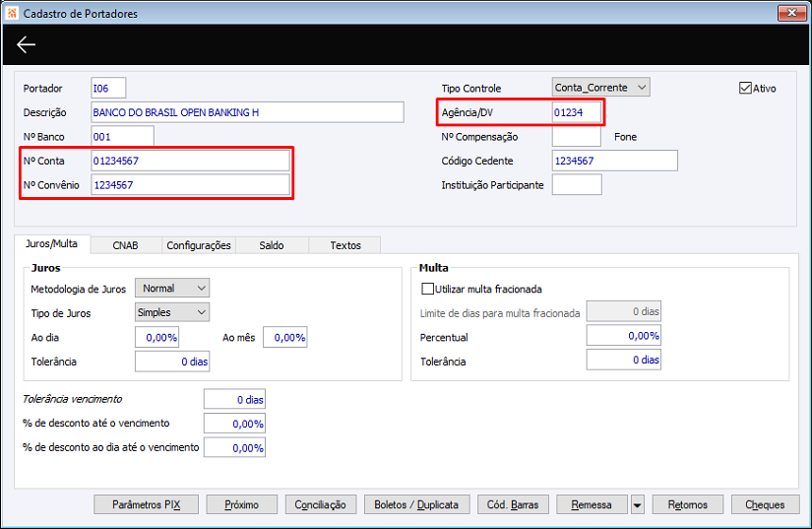Click the back arrow icon
This screenshot has width=812, height=529.
26,44
